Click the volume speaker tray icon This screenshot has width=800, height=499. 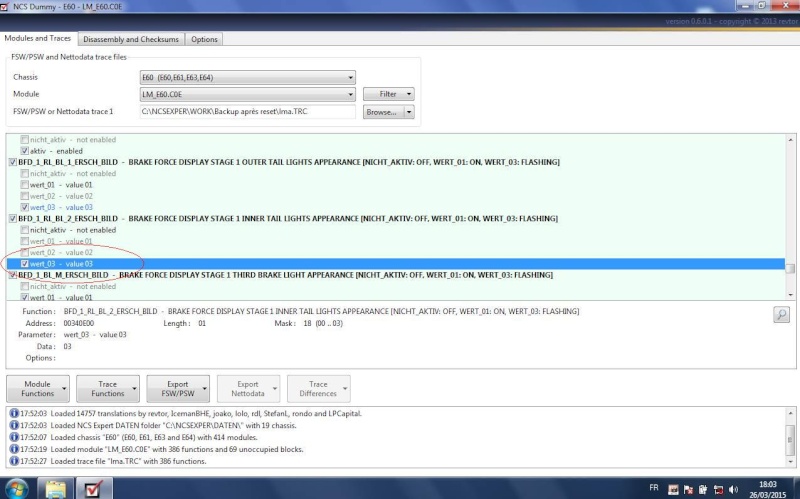733,490
